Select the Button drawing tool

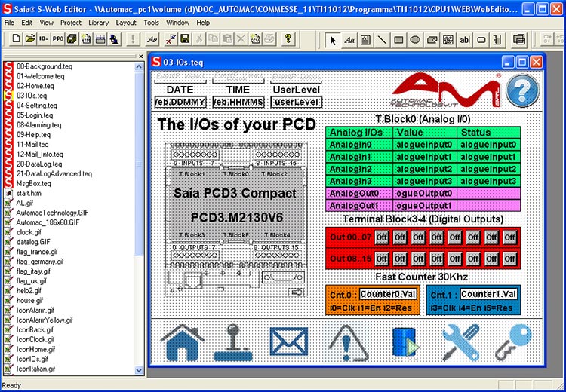pos(481,40)
